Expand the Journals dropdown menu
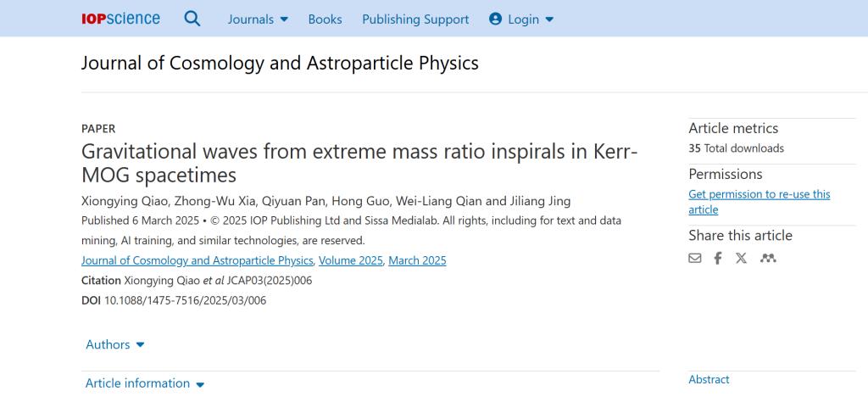 click(258, 20)
